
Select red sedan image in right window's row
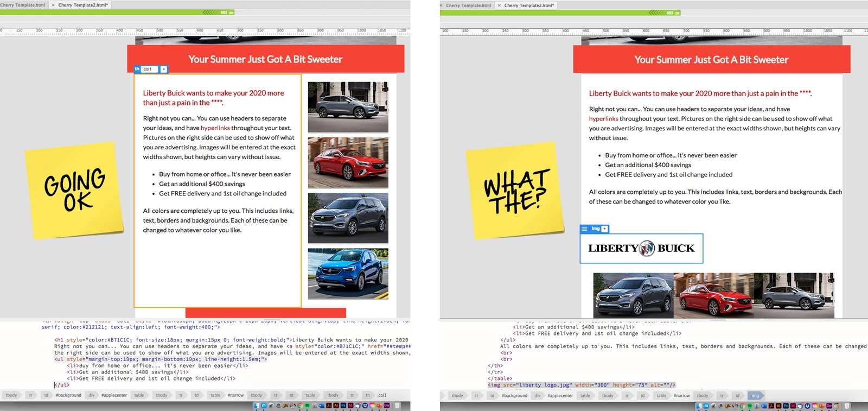714,295
